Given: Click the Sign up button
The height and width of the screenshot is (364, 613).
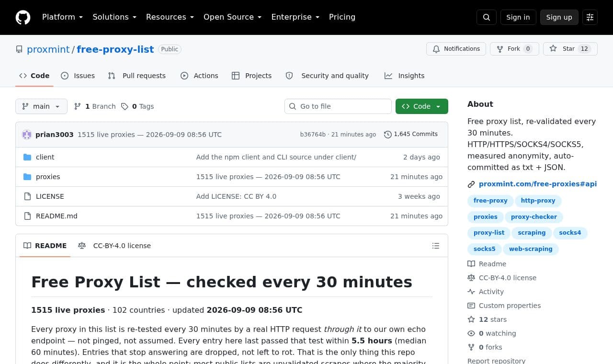Looking at the screenshot, I should coord(559,17).
